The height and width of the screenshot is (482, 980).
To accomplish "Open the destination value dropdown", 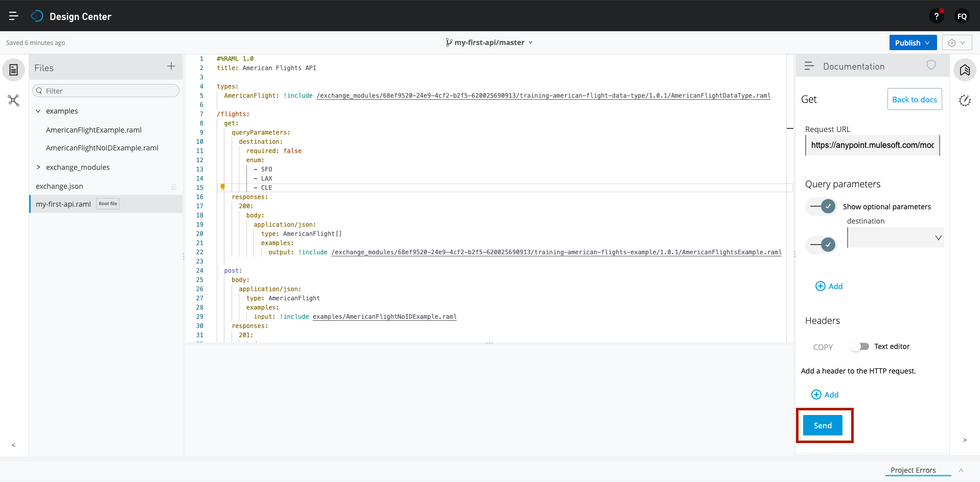I will (x=896, y=238).
